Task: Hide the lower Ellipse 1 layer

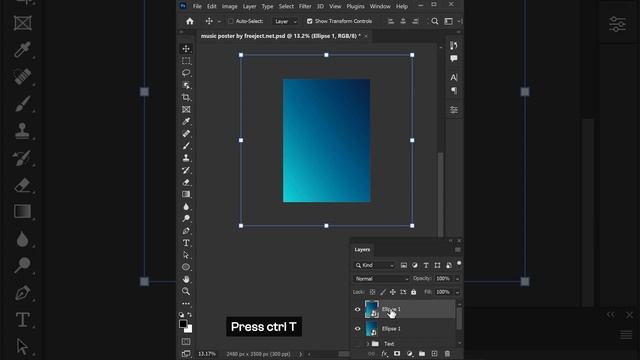Action: [358, 329]
